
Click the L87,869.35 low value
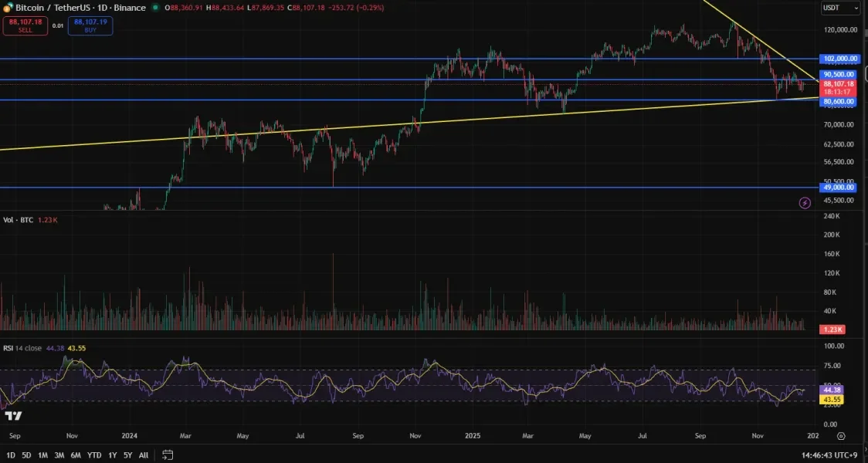tap(265, 8)
